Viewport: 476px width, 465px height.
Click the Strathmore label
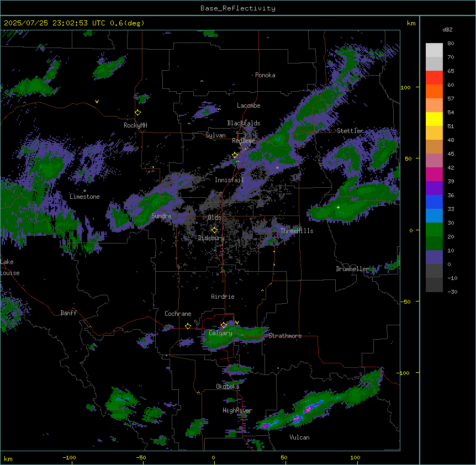tap(285, 336)
